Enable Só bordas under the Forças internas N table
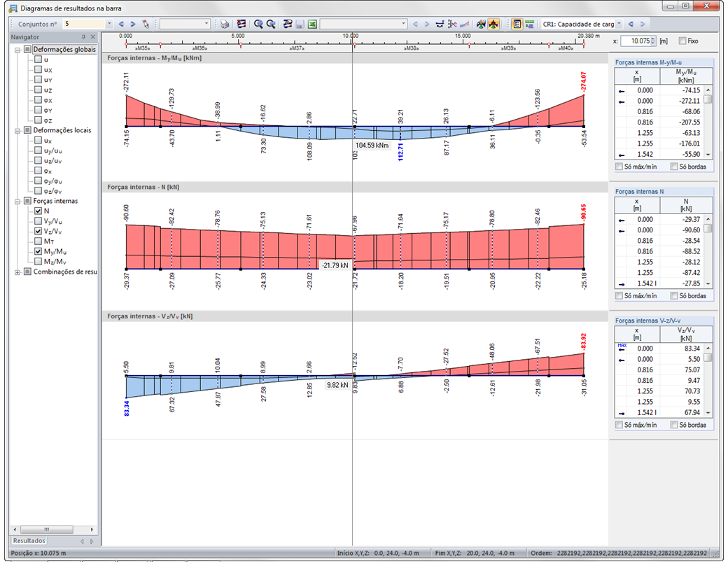This screenshot has height=562, width=728. pos(674,295)
